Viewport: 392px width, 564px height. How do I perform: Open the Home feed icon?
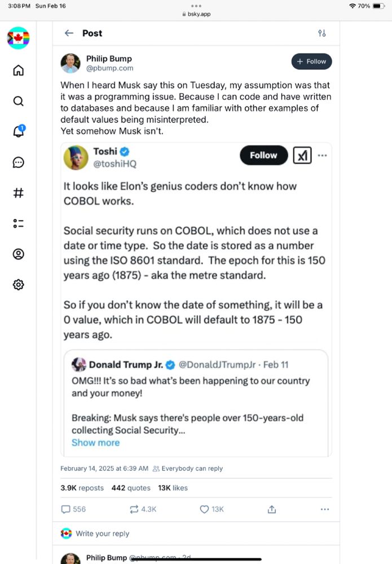19,70
